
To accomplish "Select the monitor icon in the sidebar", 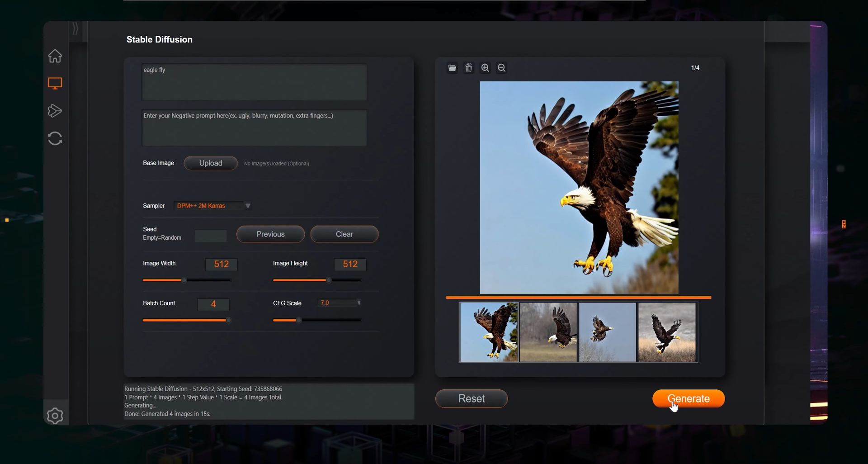I will coord(55,83).
